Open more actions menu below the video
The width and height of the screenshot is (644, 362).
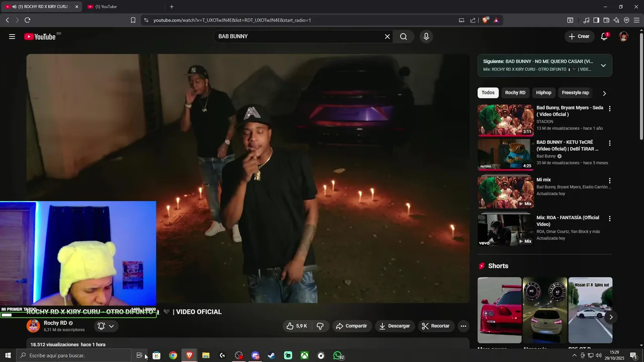point(463,326)
